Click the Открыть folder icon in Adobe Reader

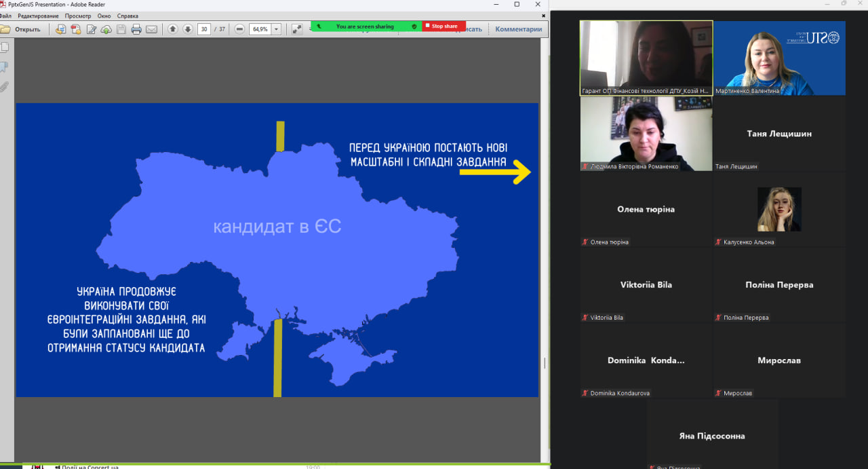point(5,29)
